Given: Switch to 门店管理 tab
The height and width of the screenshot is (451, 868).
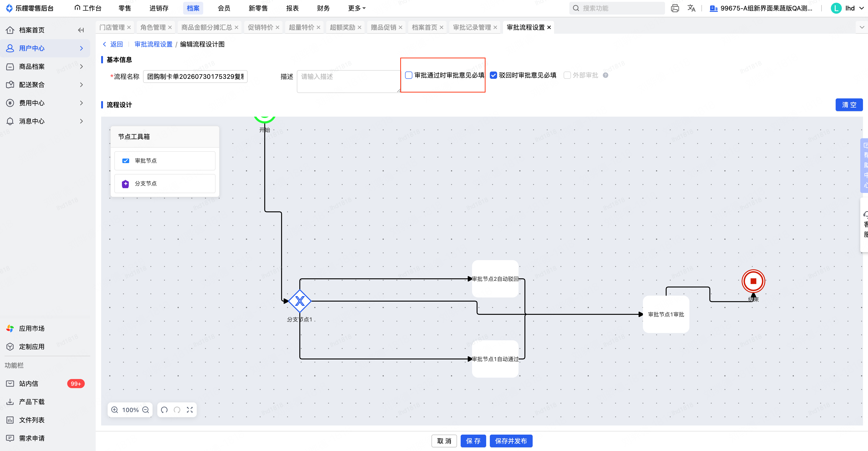Looking at the screenshot, I should tap(112, 27).
